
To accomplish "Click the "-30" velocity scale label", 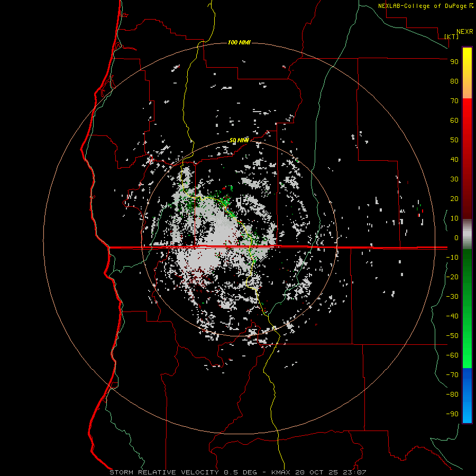I will tap(452, 297).
